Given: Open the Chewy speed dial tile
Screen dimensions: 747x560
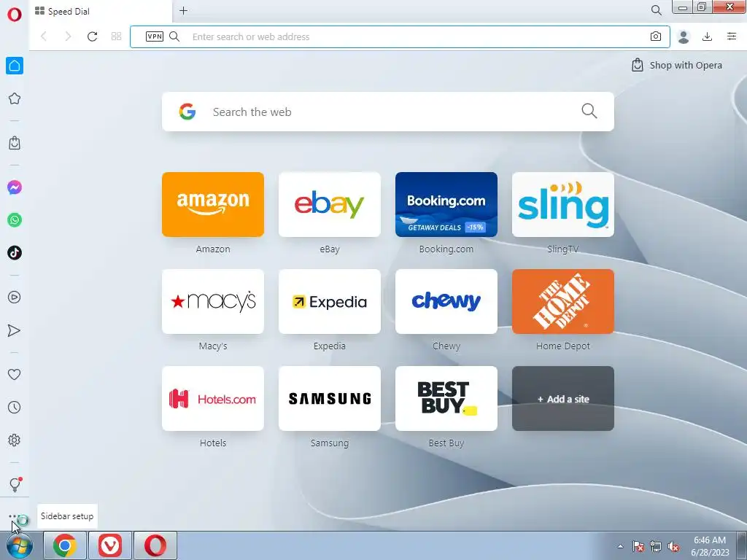Looking at the screenshot, I should (446, 301).
